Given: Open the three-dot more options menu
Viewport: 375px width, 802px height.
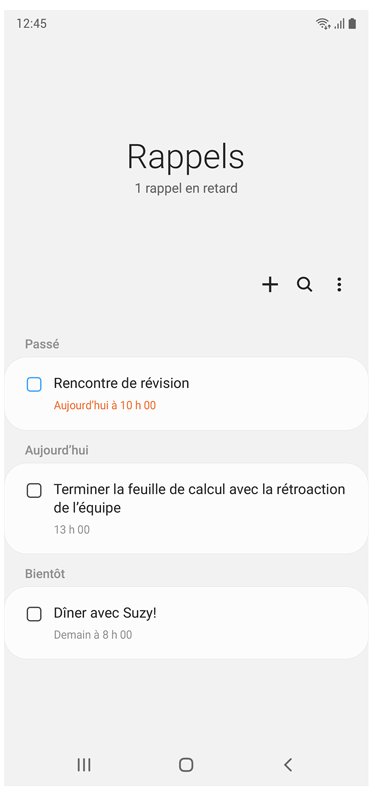Looking at the screenshot, I should (x=339, y=284).
